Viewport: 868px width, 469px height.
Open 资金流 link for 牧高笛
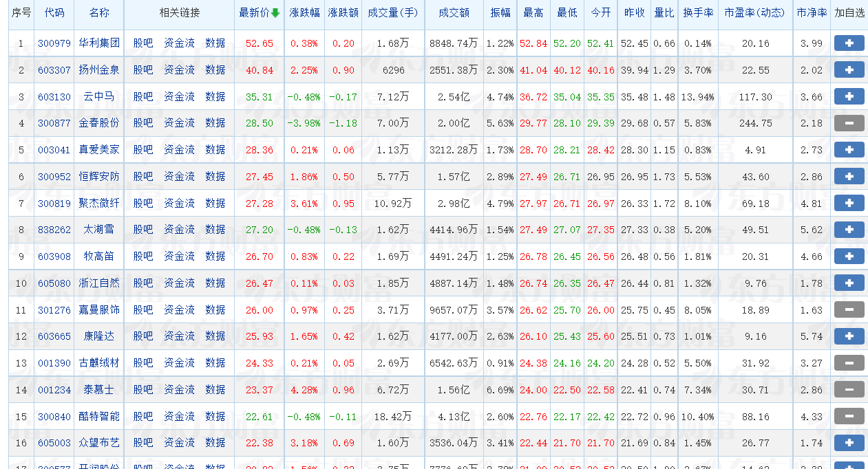[x=179, y=257]
